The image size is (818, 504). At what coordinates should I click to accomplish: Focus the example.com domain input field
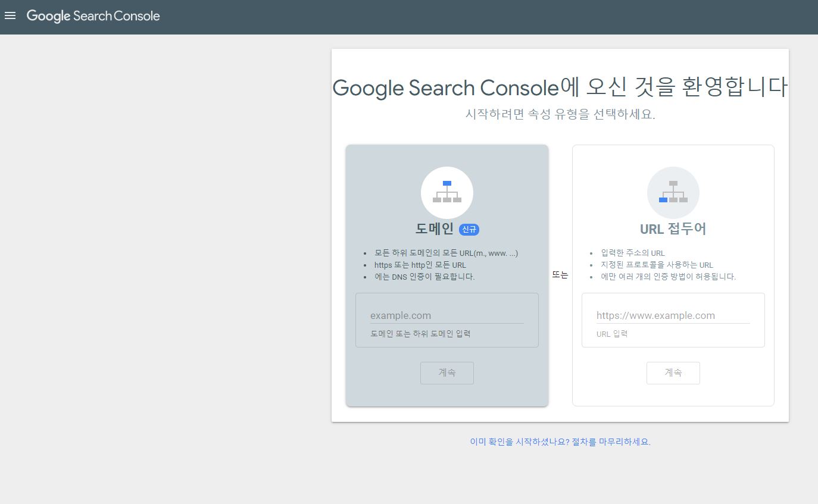(447, 315)
